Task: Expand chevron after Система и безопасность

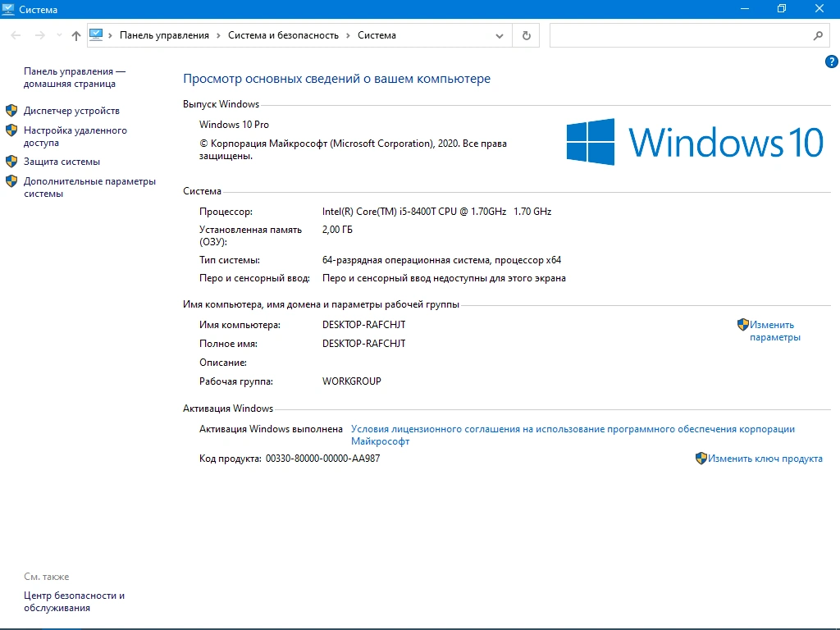Action: [x=348, y=35]
